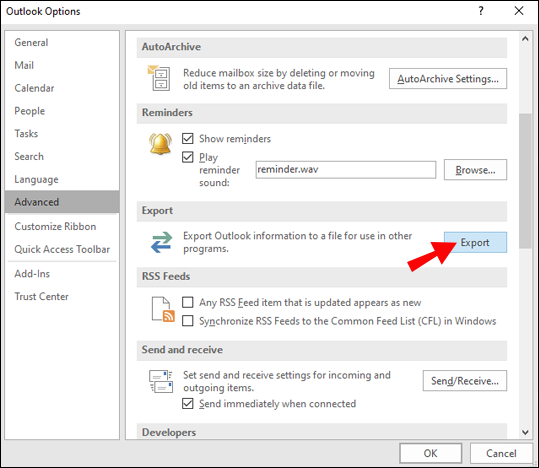Click scroll down arrow in options pane
This screenshot has width=539, height=468.
(x=525, y=432)
